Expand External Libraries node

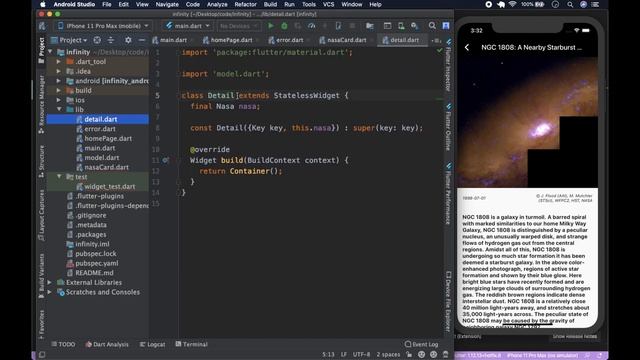point(49,282)
